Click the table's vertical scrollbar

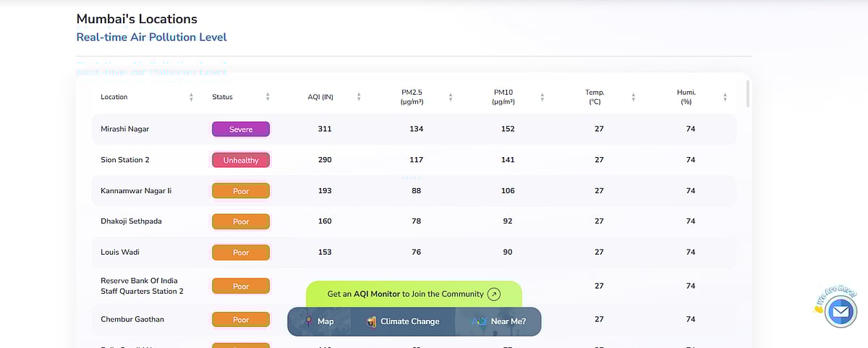(x=747, y=94)
